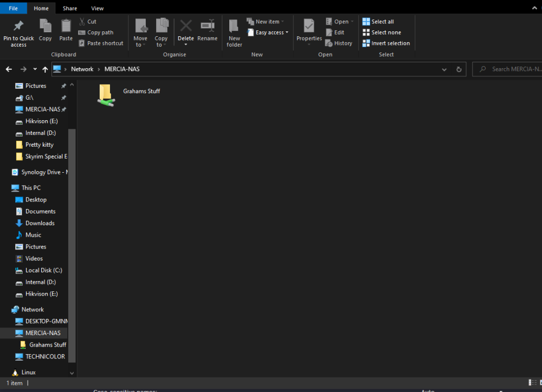Open the recent locations dropdown arrow
Image resolution: width=542 pixels, height=392 pixels.
pyautogui.click(x=35, y=69)
